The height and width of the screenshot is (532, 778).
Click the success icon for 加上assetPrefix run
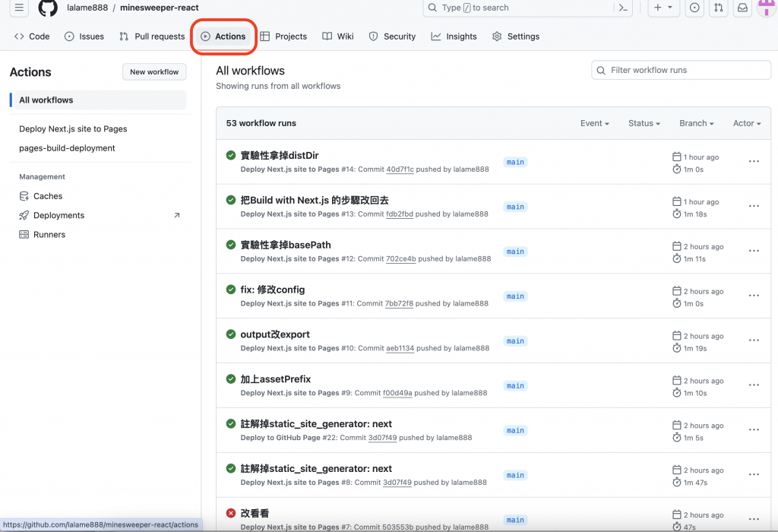231,378
